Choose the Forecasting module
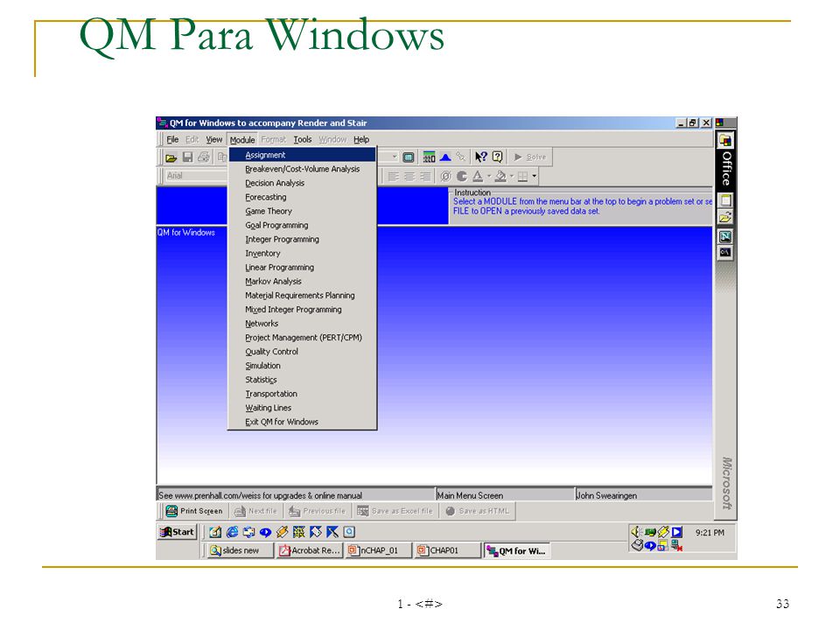Image resolution: width=840 pixels, height=630 pixels. (302, 197)
